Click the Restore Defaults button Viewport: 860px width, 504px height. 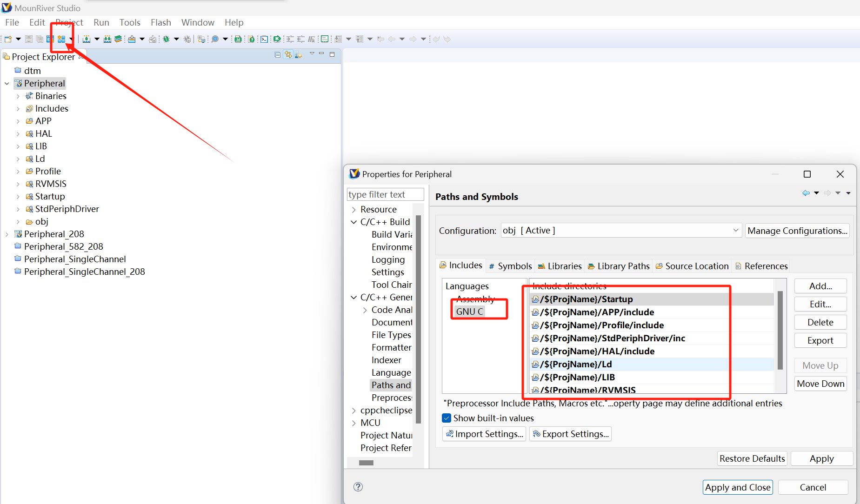coord(752,458)
